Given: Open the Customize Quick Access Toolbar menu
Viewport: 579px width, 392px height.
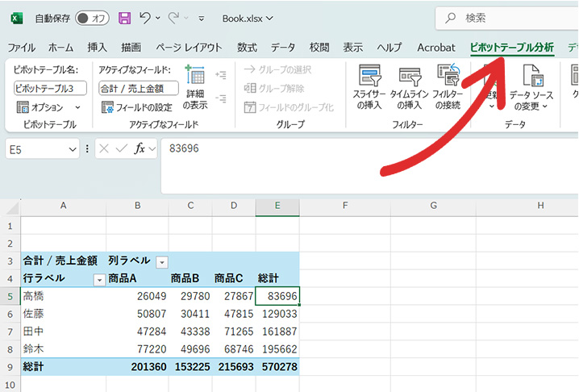Looking at the screenshot, I should (202, 18).
